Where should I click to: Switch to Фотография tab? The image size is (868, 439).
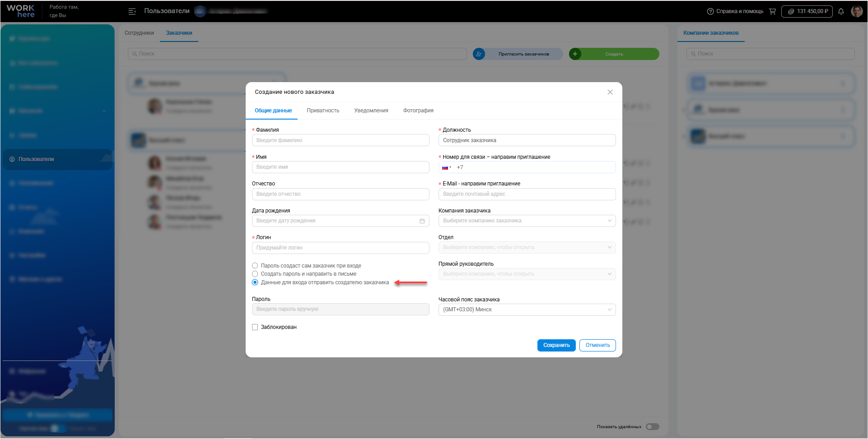[x=418, y=111]
